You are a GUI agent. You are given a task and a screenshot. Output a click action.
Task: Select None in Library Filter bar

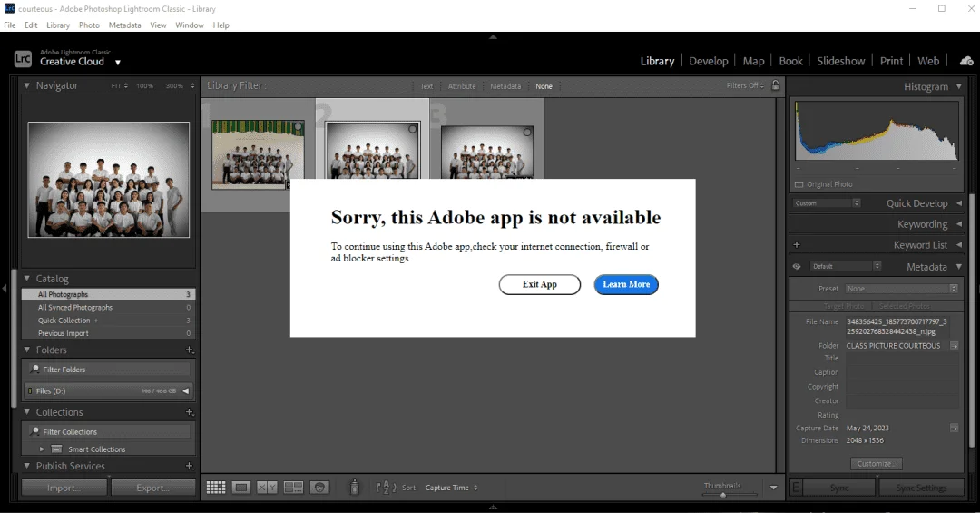tap(544, 86)
